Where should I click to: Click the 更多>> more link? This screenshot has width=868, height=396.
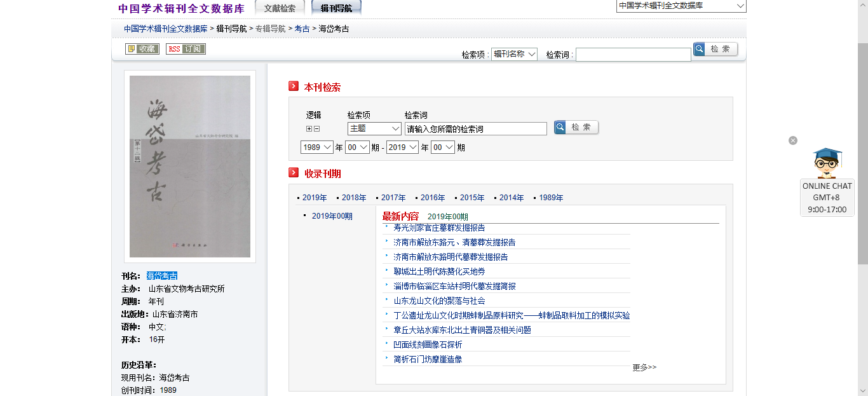point(644,367)
